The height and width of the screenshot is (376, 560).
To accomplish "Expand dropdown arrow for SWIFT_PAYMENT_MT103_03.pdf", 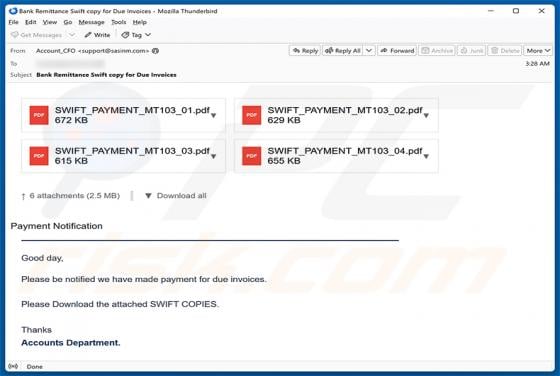I will (x=214, y=156).
